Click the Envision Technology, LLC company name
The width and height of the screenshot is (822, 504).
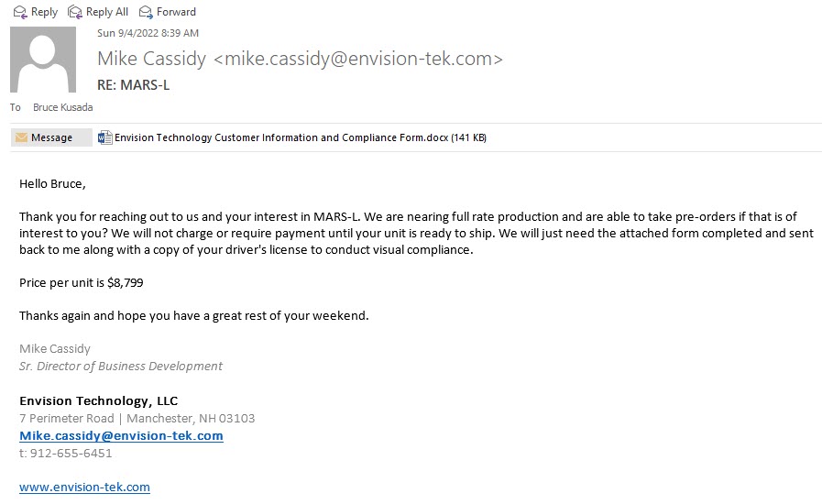click(98, 400)
